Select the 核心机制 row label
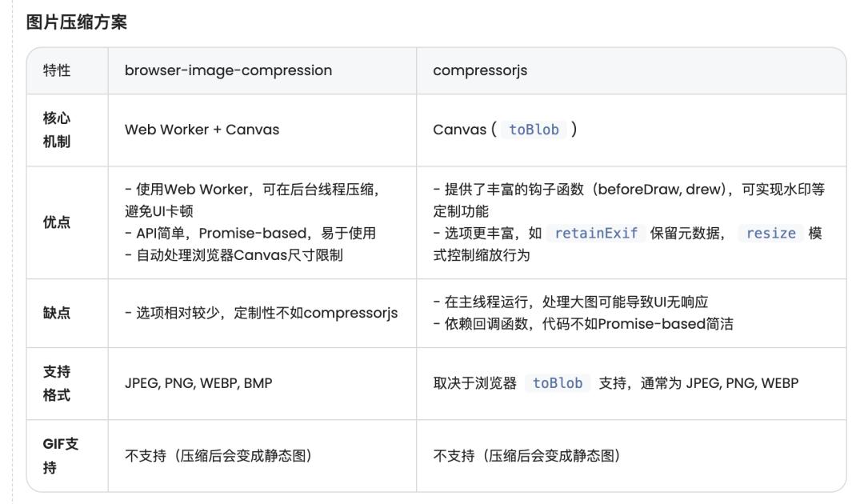 (x=57, y=130)
